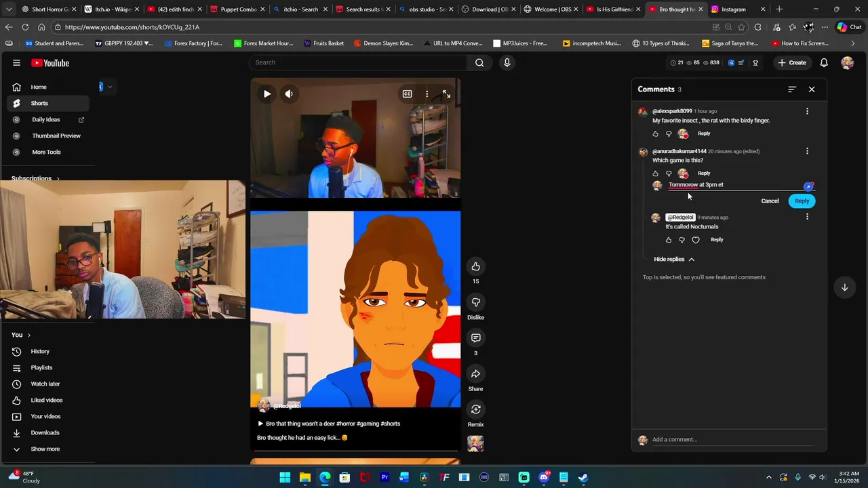Enter fullscreen on the Short
868x488 pixels.
coord(446,94)
